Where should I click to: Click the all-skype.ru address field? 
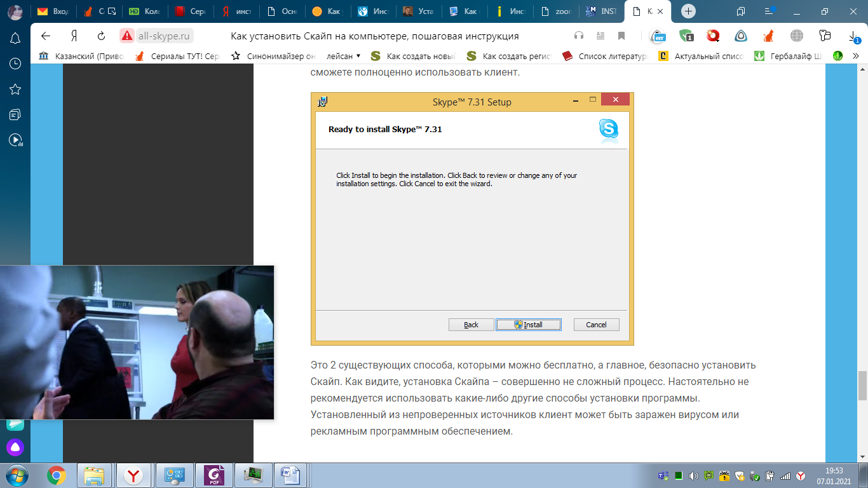(165, 36)
